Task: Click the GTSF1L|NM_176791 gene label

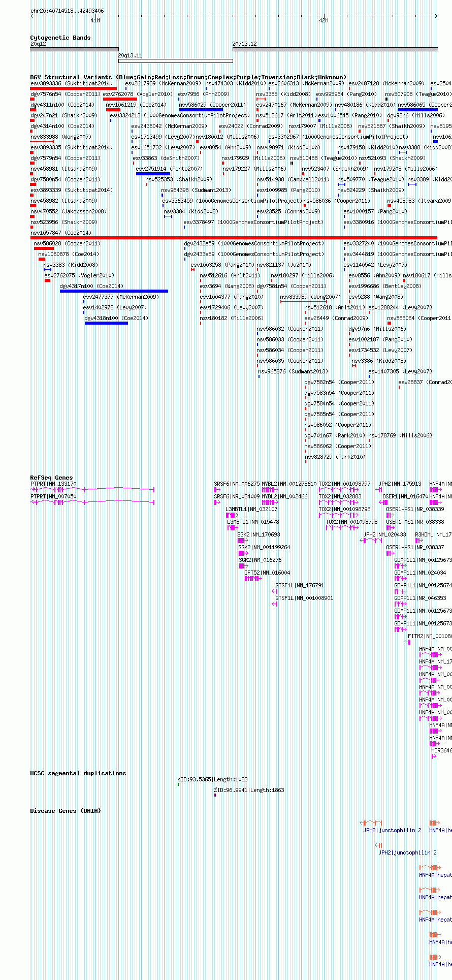Action: (x=300, y=585)
